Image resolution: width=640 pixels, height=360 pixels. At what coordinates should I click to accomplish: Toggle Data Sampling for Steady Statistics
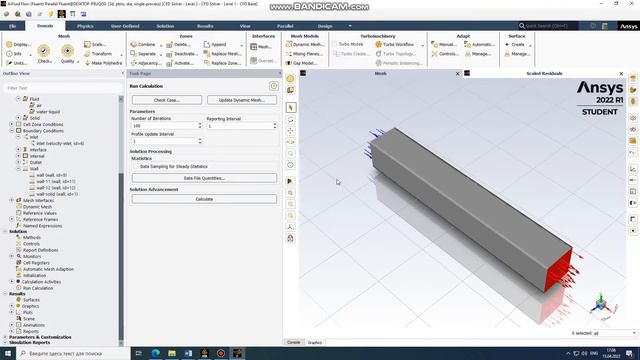(x=136, y=167)
